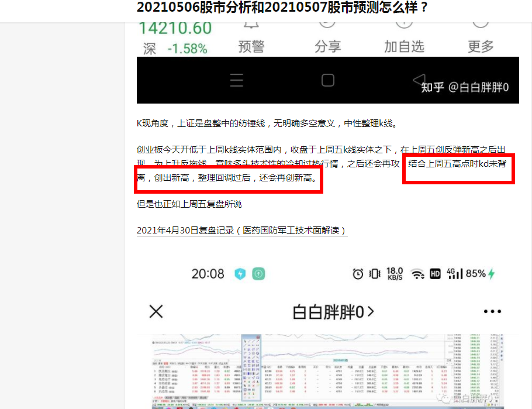Screen dimensions: 532x409
Task: Click the blue shield lightning icon next to 20:08
Action: coord(240,274)
